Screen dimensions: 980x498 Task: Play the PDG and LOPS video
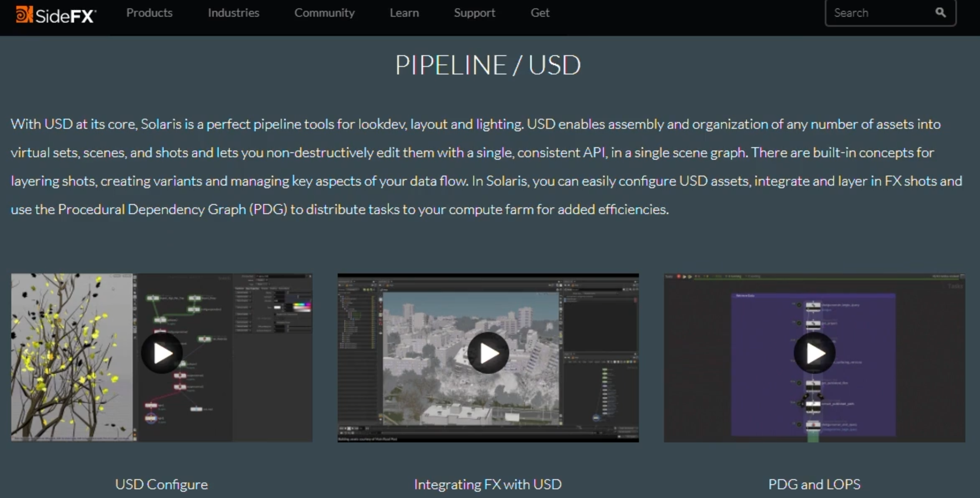coord(814,353)
